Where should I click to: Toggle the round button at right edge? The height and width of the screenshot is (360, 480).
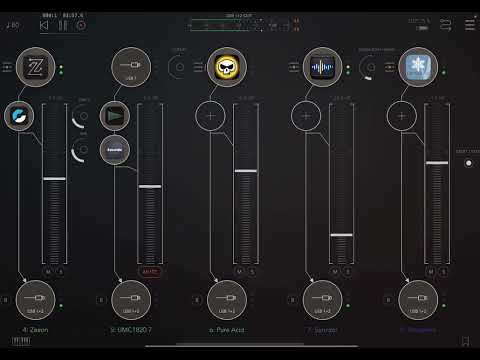469,163
